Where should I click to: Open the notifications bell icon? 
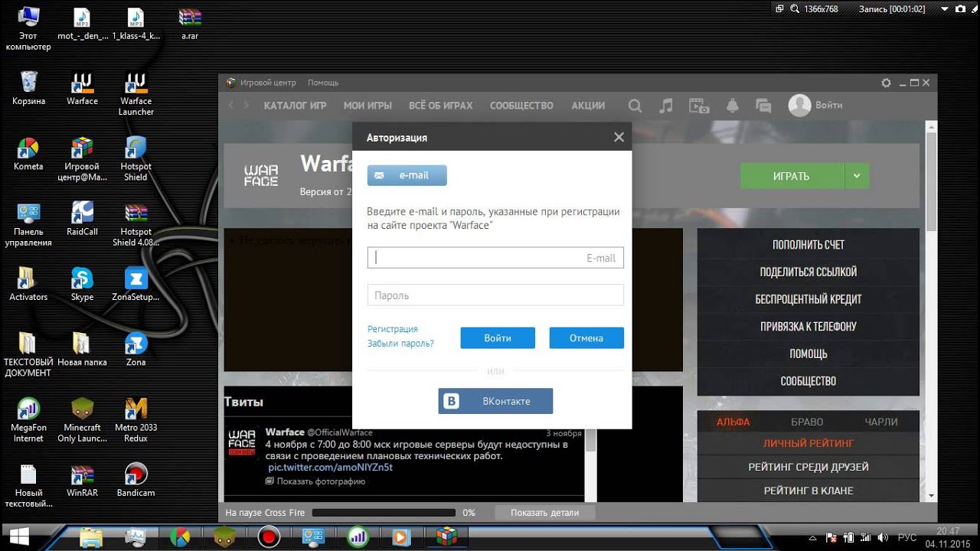coord(732,106)
